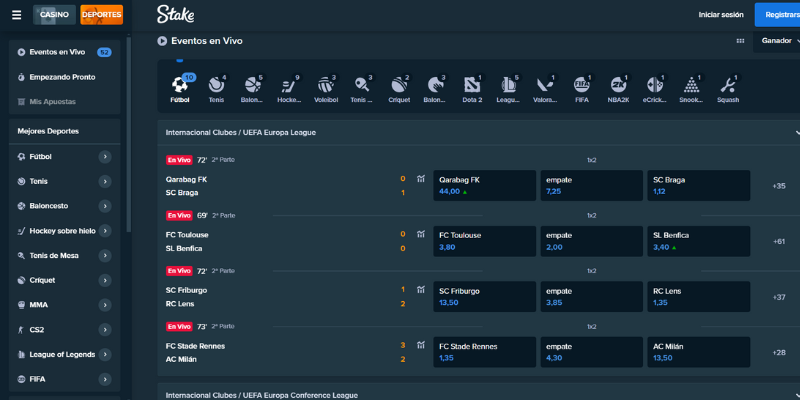
Task: Expand Hockey sobre hielo in sidebar
Action: click(105, 231)
